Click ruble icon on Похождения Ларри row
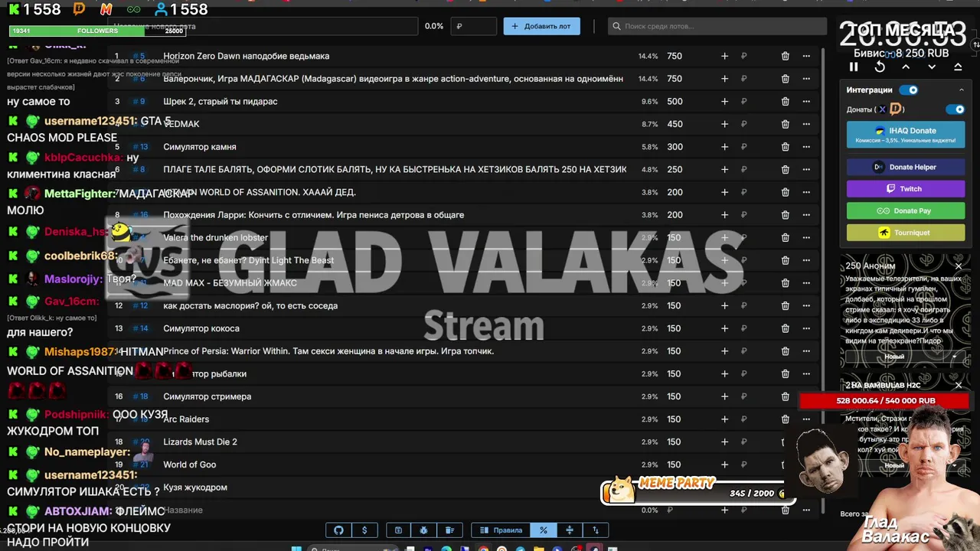Image resolution: width=980 pixels, height=551 pixels. point(743,215)
